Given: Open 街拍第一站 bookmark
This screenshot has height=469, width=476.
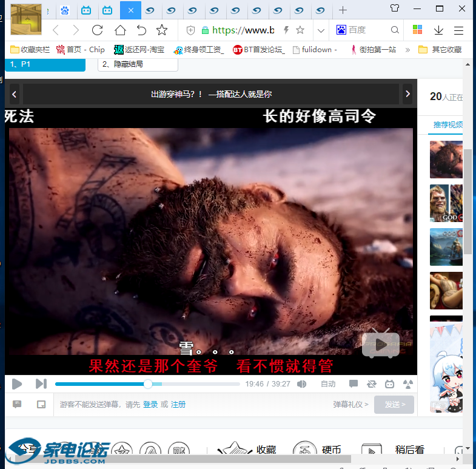Looking at the screenshot, I should 374,50.
